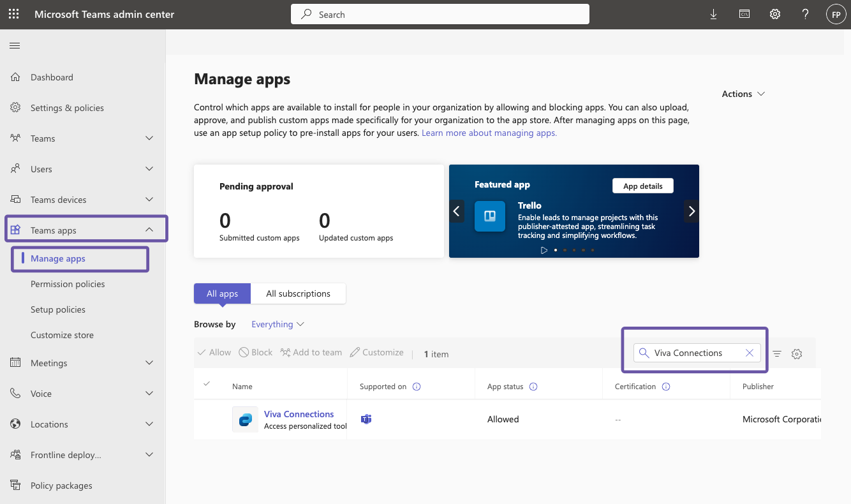Click the Locations globe icon
Screen dimensions: 851x504
coord(15,424)
